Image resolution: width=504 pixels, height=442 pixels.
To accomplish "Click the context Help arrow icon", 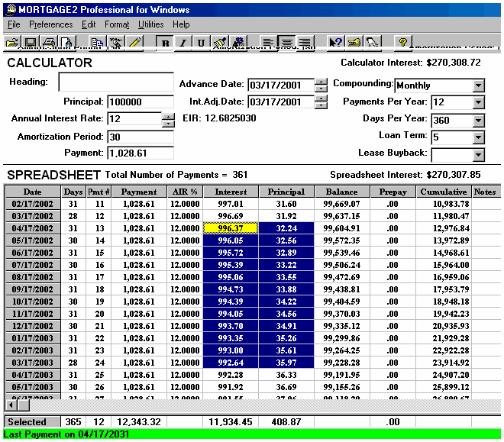I will [335, 43].
